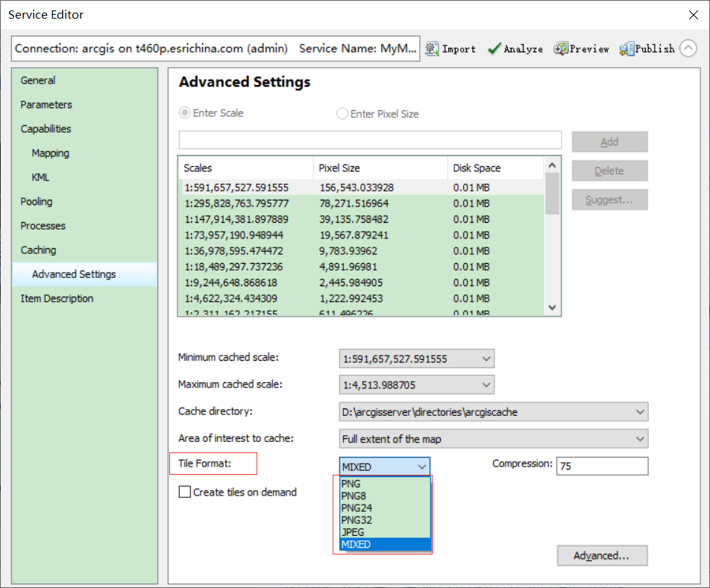Choose PNG32 tile format option

coord(385,520)
